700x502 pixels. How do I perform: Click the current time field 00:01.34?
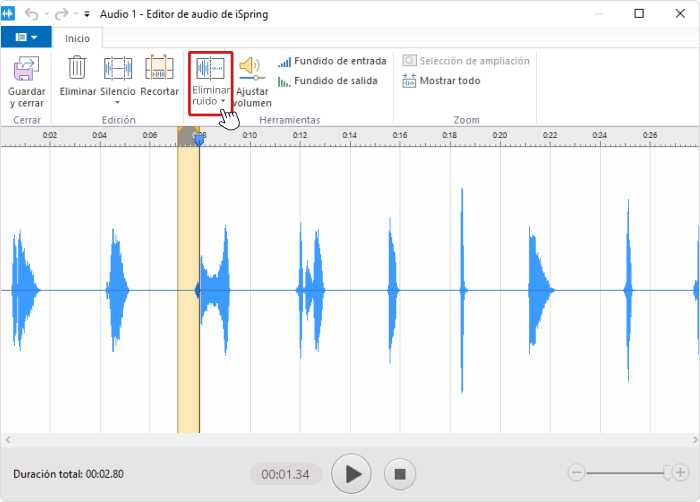click(x=285, y=474)
